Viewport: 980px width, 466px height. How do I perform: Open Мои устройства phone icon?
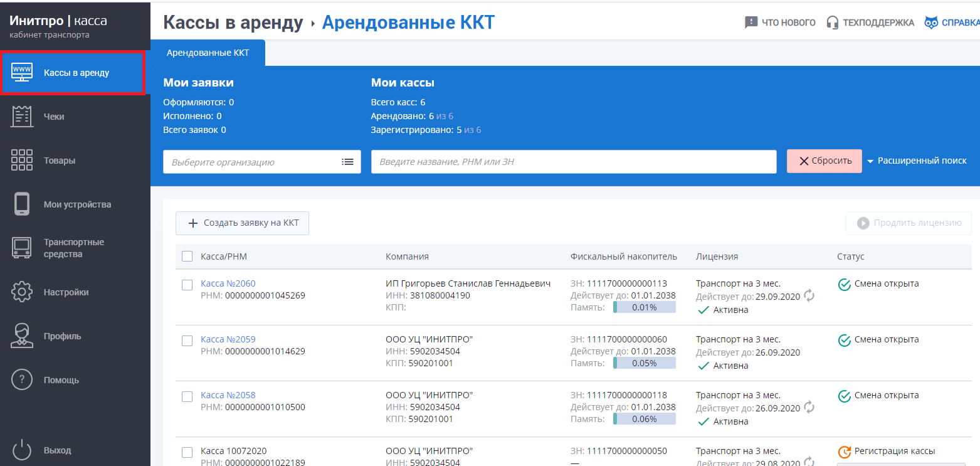[x=22, y=204]
